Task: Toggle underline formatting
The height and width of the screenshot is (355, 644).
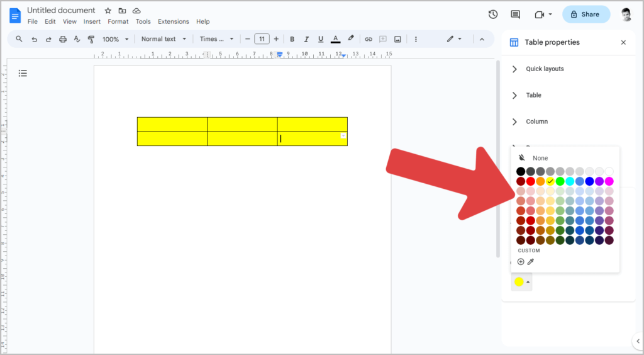Action: (x=321, y=39)
